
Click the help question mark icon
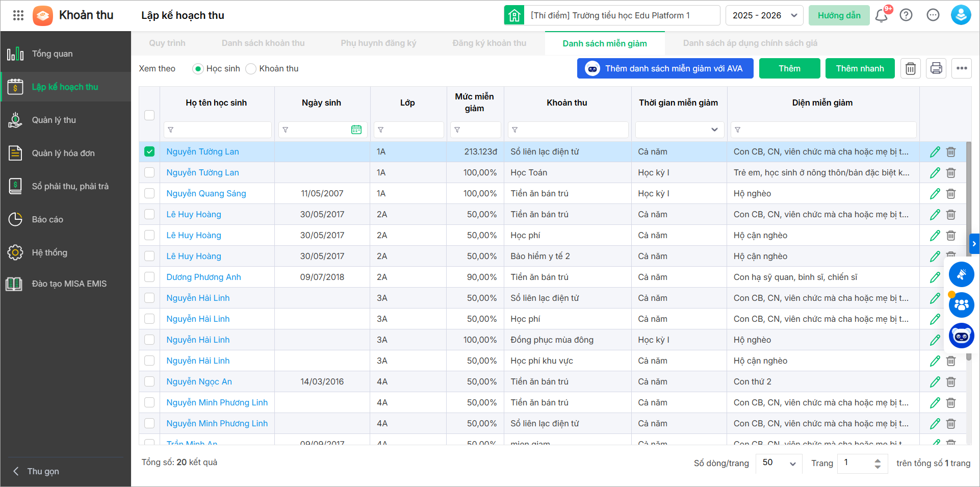(x=906, y=15)
